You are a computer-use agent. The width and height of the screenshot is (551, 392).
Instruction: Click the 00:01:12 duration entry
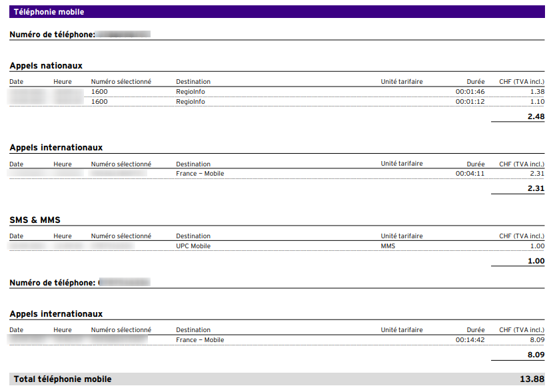tap(470, 102)
